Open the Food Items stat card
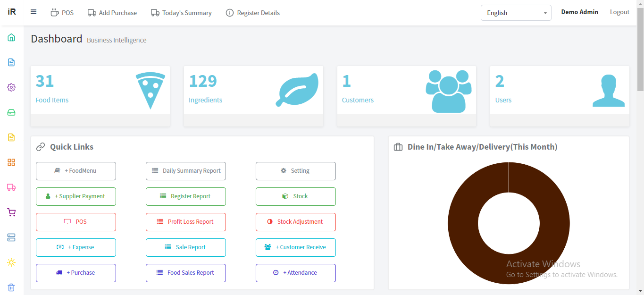Image resolution: width=644 pixels, height=295 pixels. click(x=100, y=91)
